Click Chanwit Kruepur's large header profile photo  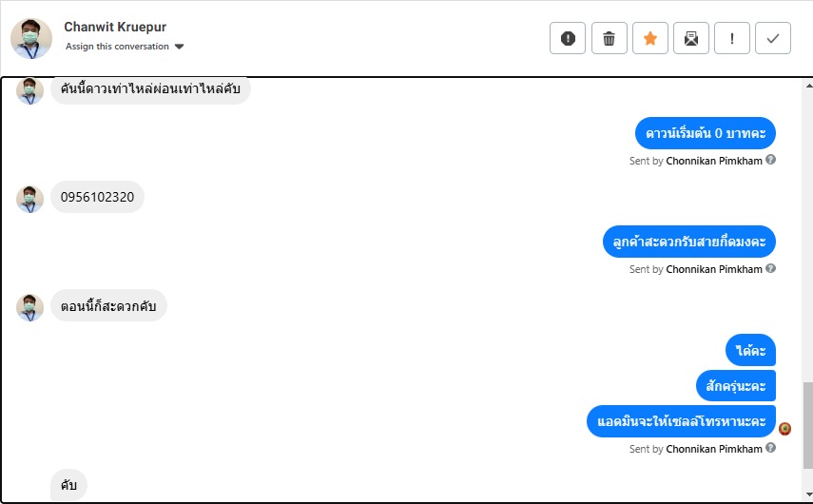click(31, 38)
